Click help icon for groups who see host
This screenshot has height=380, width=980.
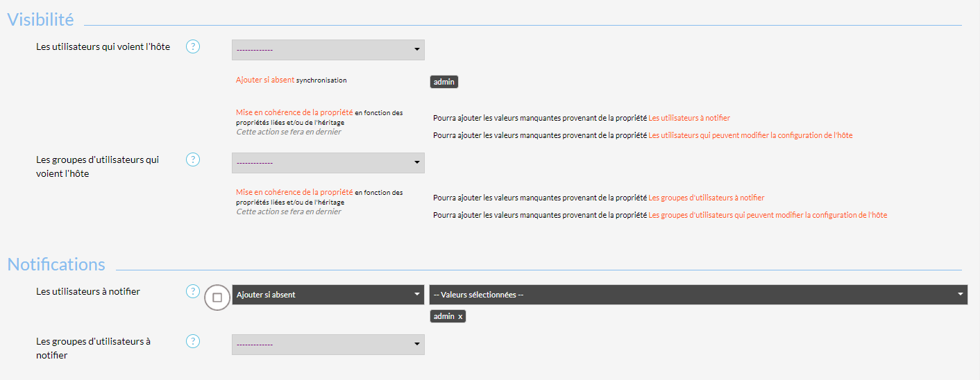coord(193,159)
